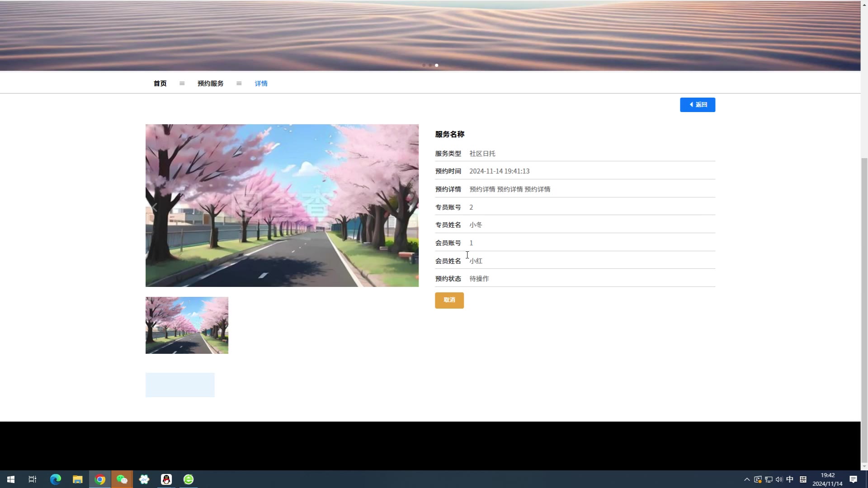Show previous image with left carousel arrow
Screen dimensions: 868x488
154,207
